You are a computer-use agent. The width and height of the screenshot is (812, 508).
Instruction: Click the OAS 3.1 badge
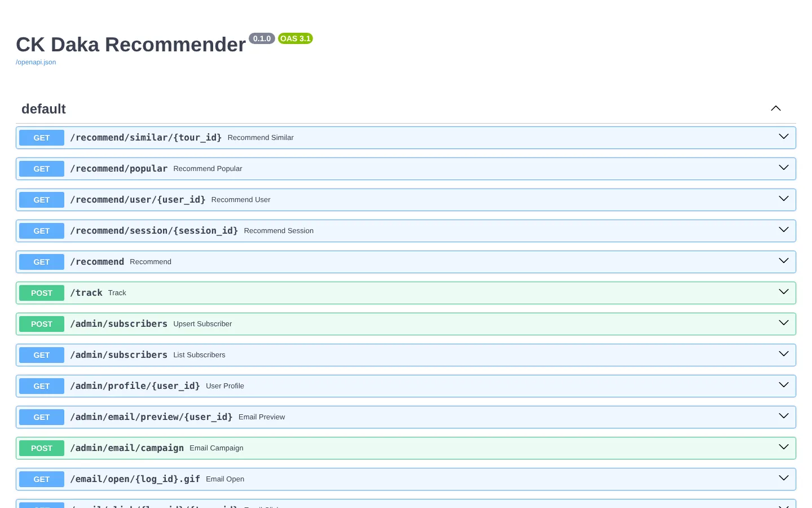(295, 38)
